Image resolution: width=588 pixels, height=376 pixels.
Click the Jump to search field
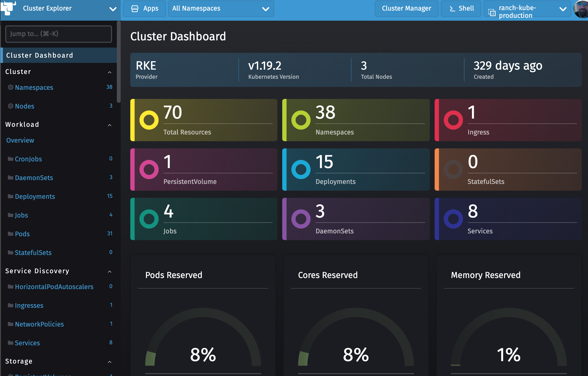pyautogui.click(x=58, y=34)
